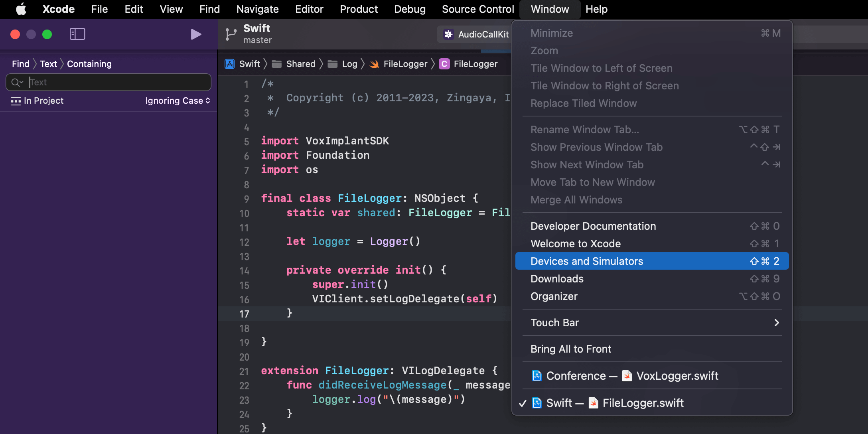Click Find breadcrumb in search navigation
Viewport: 868px width, 434px height.
pyautogui.click(x=20, y=63)
